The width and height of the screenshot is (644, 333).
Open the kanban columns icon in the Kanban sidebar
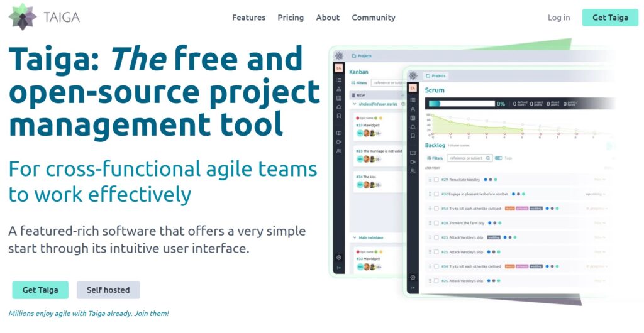pos(339,98)
